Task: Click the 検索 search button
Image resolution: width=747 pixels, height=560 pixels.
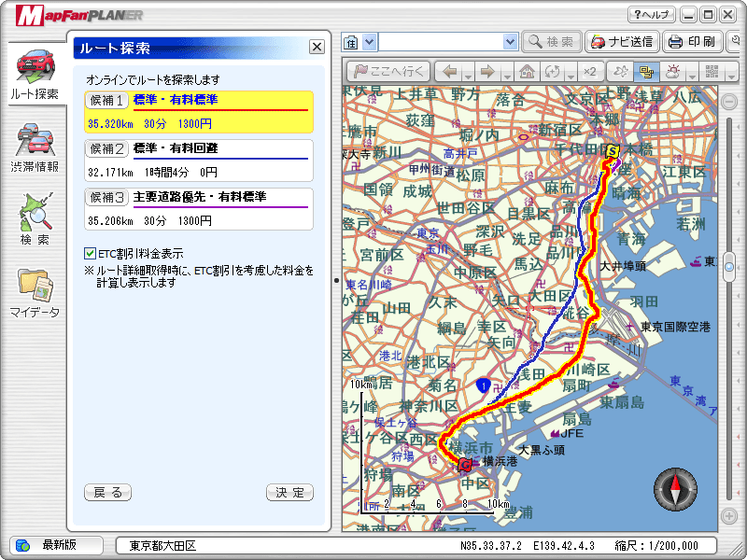Action: (x=552, y=42)
